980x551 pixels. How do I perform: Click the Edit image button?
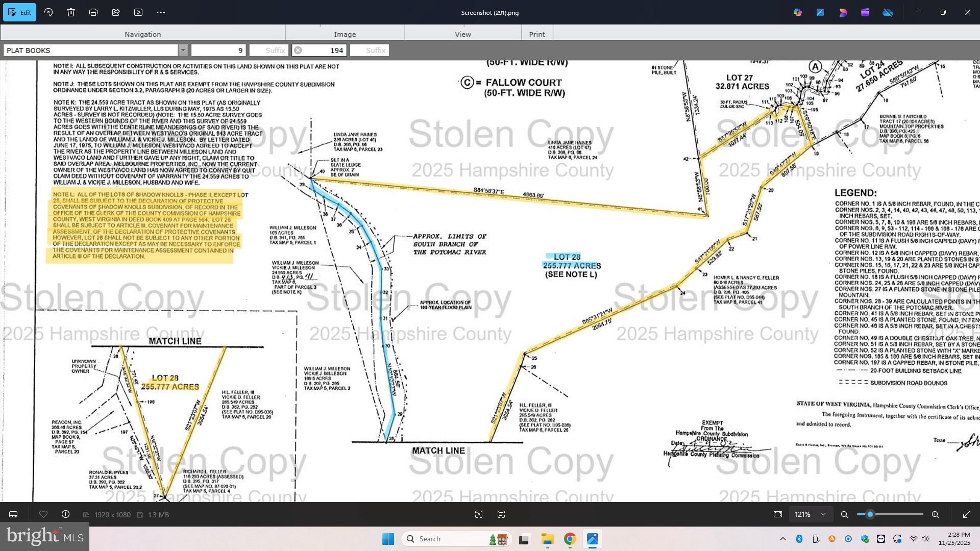19,12
